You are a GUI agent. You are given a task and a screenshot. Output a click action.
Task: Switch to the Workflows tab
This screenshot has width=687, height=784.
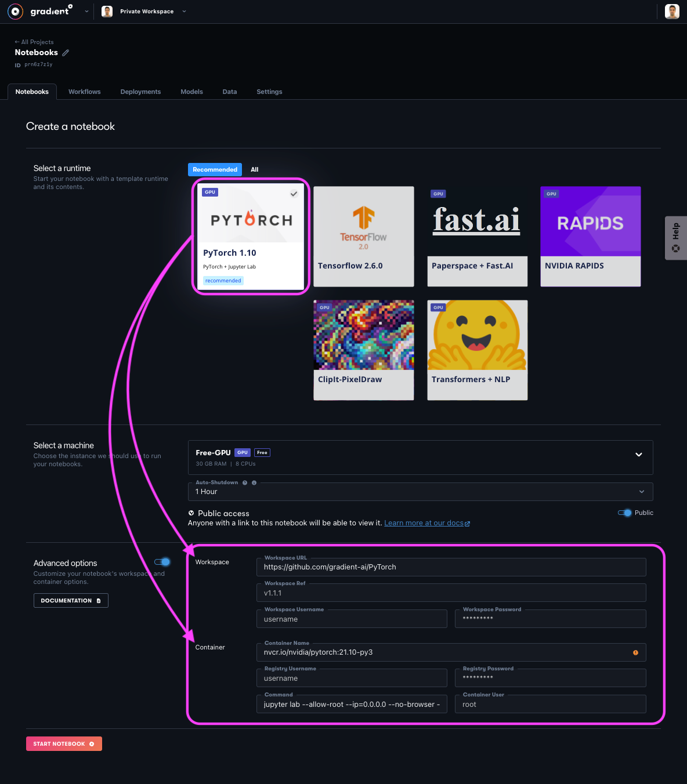point(85,92)
